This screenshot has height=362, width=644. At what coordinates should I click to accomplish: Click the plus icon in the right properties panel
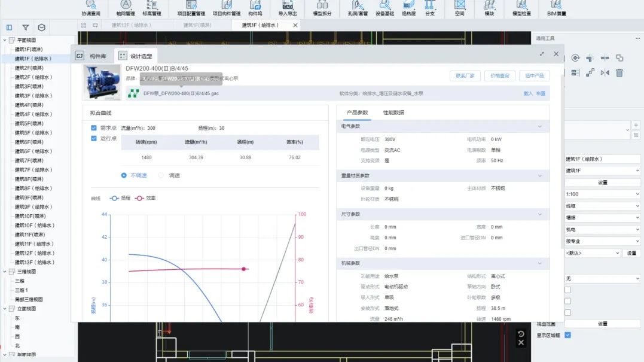pos(636,125)
